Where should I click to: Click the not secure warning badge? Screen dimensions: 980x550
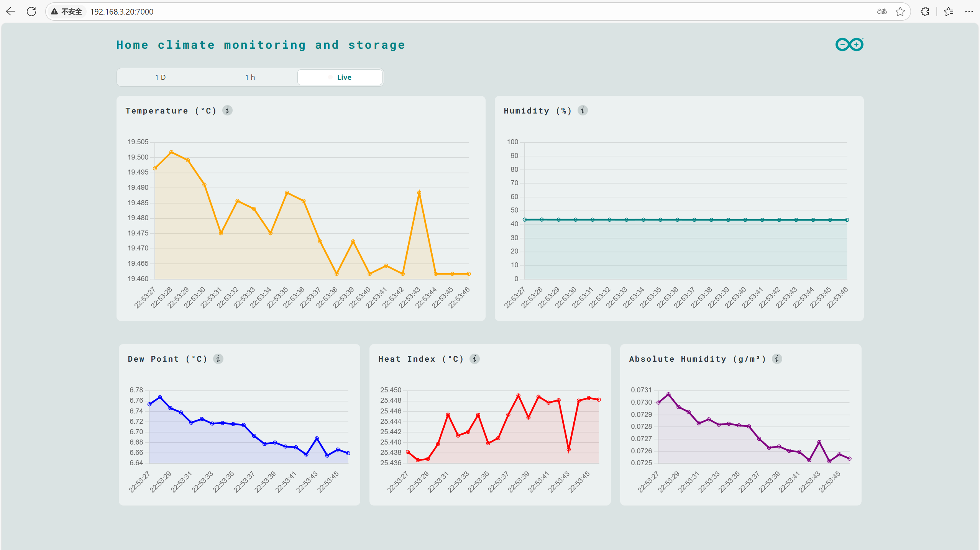67,12
